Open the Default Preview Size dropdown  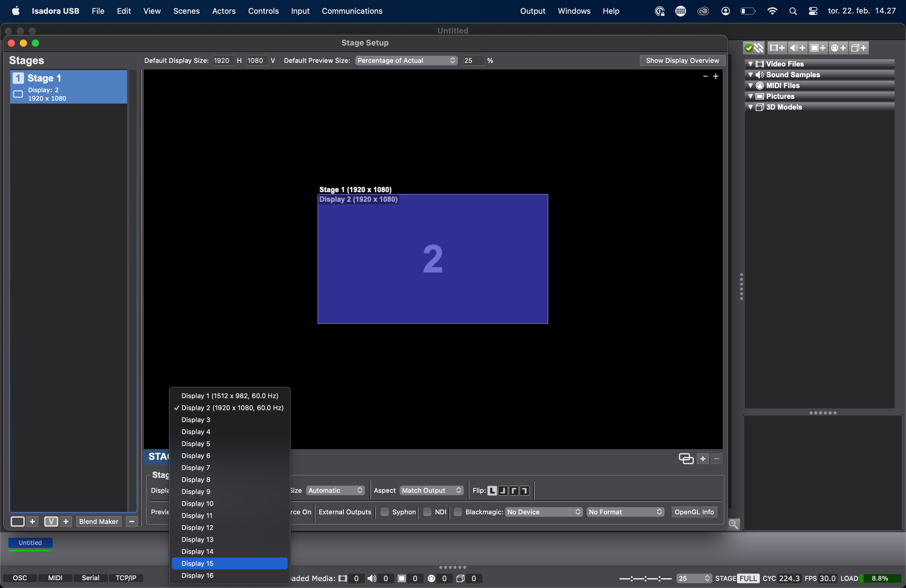click(x=406, y=60)
